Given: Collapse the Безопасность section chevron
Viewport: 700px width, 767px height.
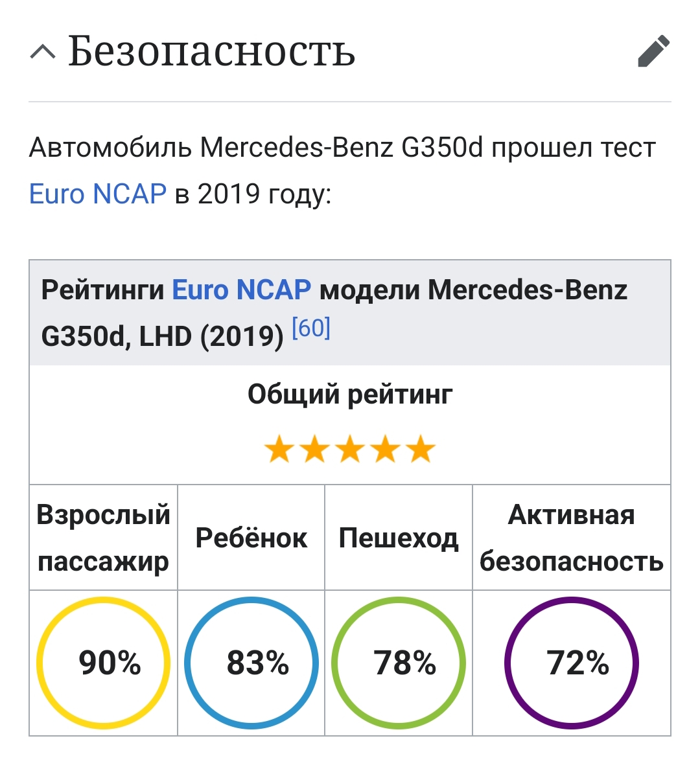Looking at the screenshot, I should [x=43, y=52].
